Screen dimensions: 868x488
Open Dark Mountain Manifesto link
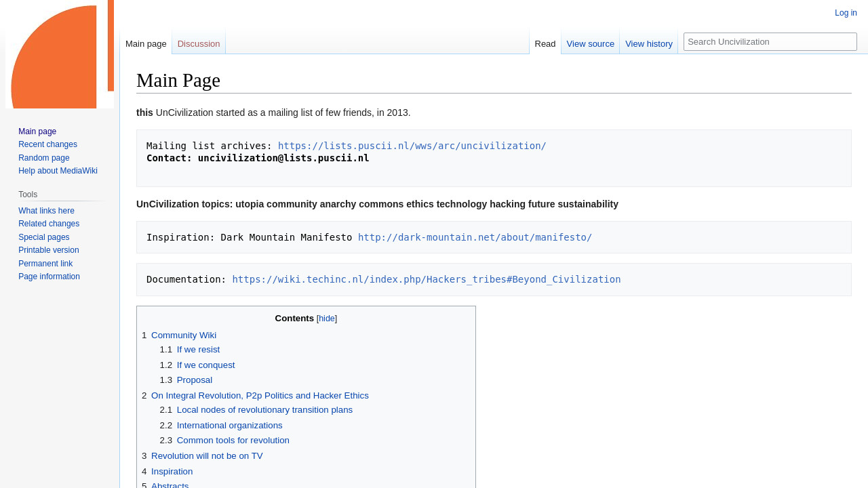[x=475, y=237]
